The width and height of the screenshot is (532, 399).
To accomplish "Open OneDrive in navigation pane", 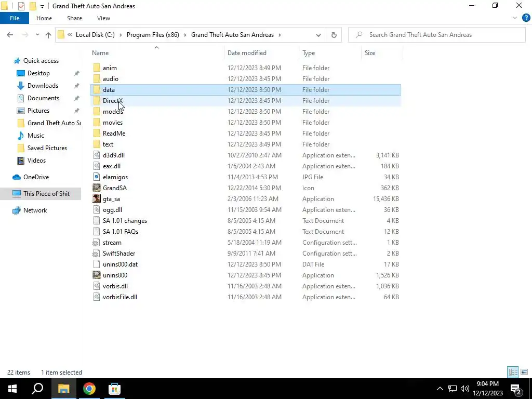I will coord(36,177).
